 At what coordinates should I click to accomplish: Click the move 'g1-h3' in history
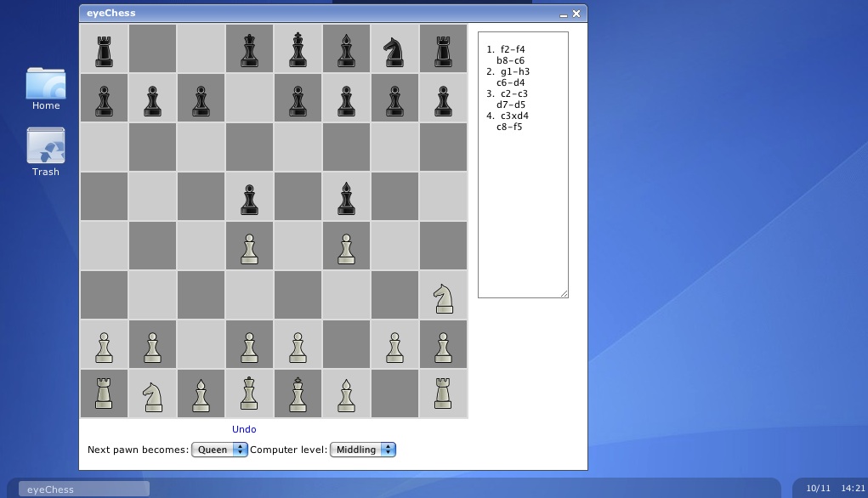(515, 71)
